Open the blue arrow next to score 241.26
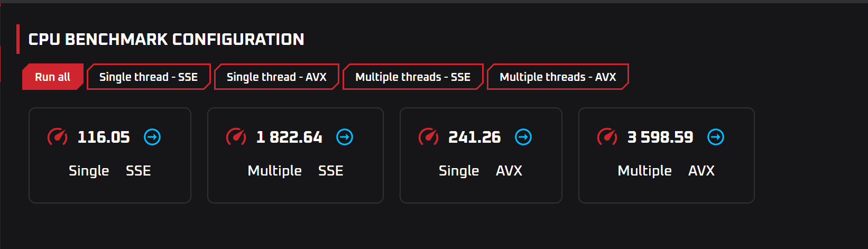The width and height of the screenshot is (868, 249). [x=523, y=137]
